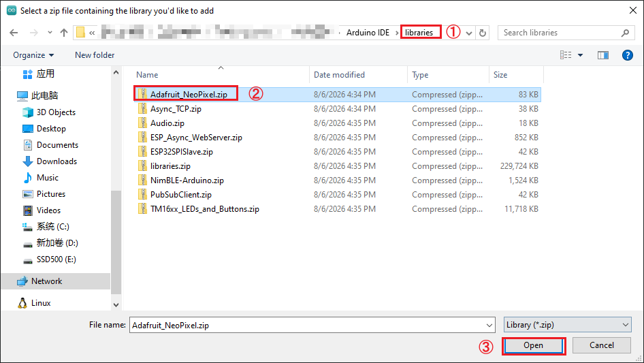Click the 229,724 KB size cell
The width and height of the screenshot is (644, 363).
point(519,166)
